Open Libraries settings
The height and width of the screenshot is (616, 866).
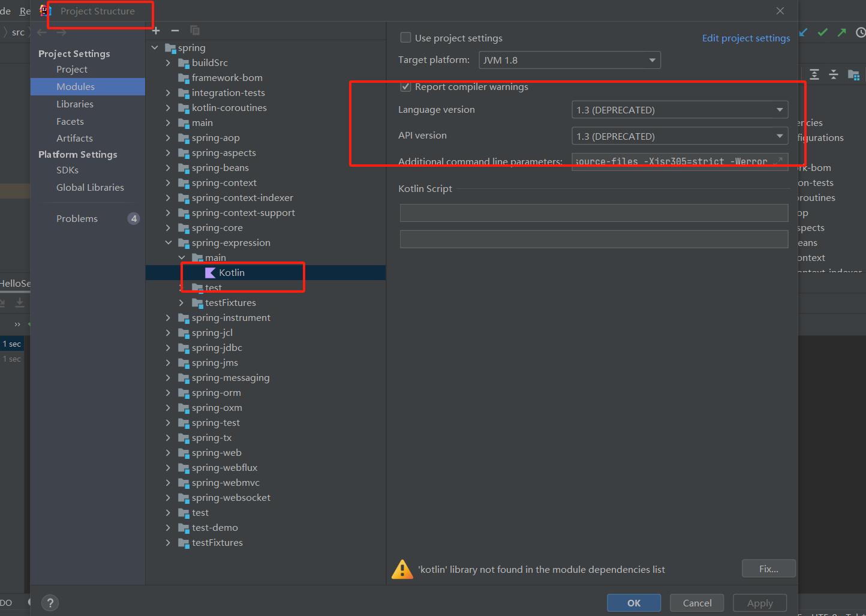coord(75,104)
